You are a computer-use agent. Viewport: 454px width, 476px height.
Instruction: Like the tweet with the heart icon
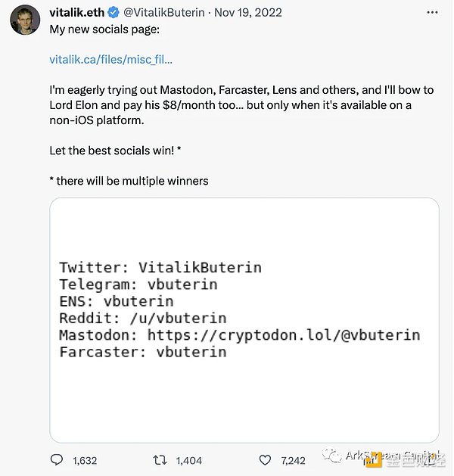click(265, 459)
